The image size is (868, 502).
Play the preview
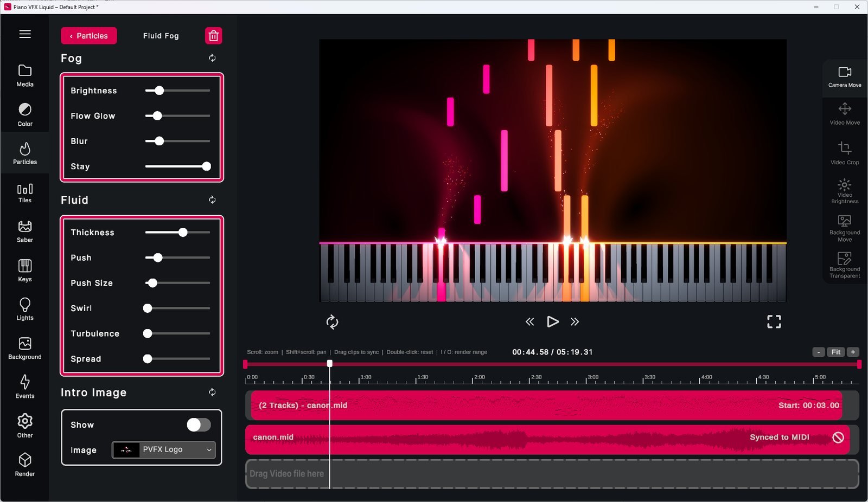pyautogui.click(x=552, y=322)
